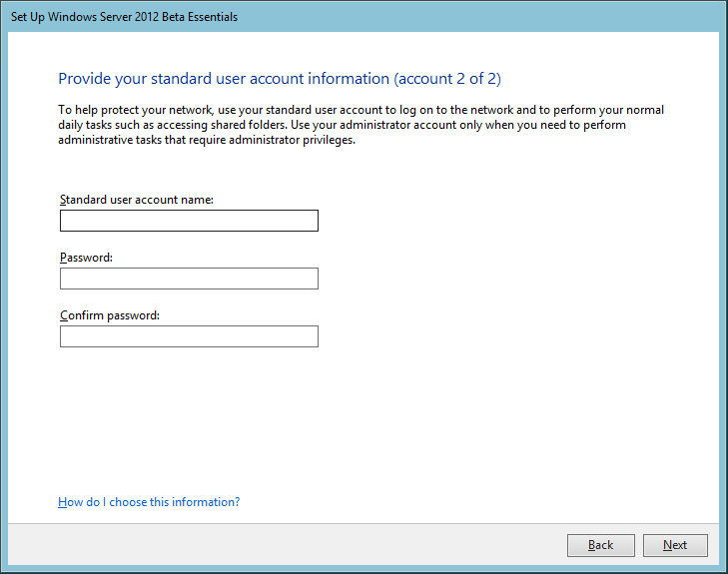Click the paragraph starting 'To help protect your network'
The image size is (728, 574).
click(361, 125)
